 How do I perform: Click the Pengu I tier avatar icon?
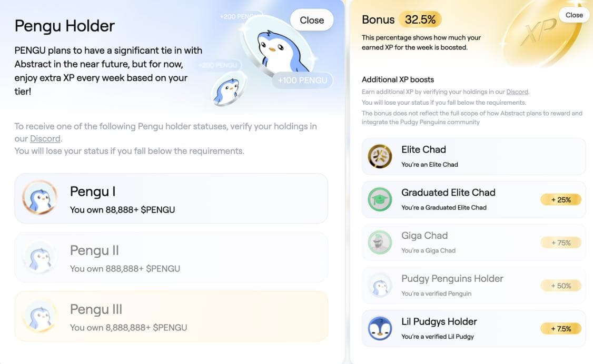click(39, 198)
